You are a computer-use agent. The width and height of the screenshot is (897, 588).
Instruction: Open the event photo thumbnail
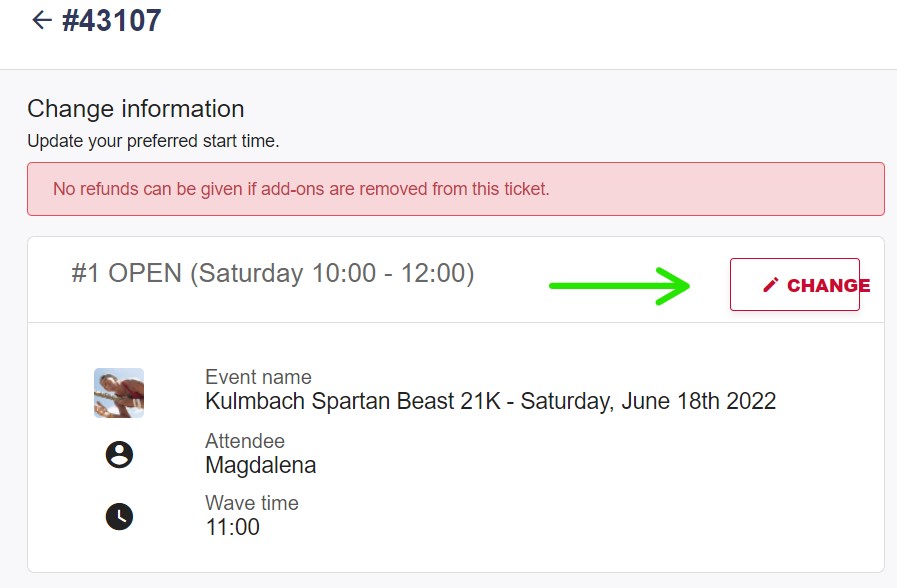pos(119,392)
